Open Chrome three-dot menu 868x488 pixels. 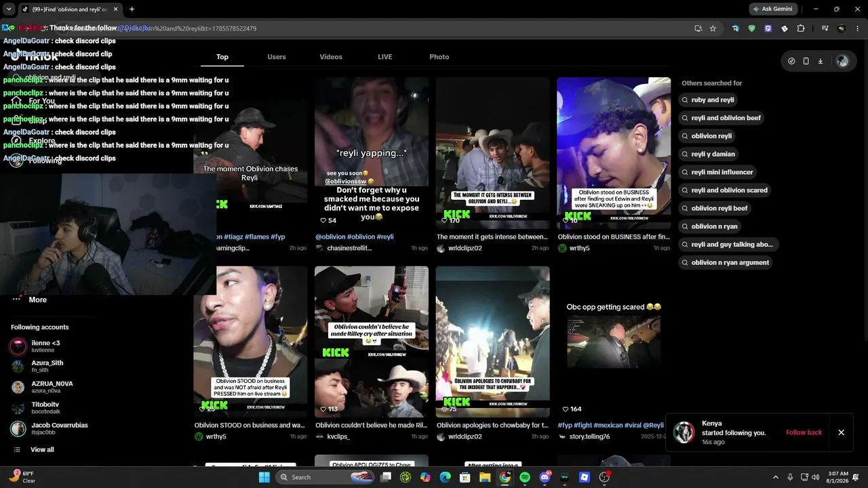coord(856,28)
